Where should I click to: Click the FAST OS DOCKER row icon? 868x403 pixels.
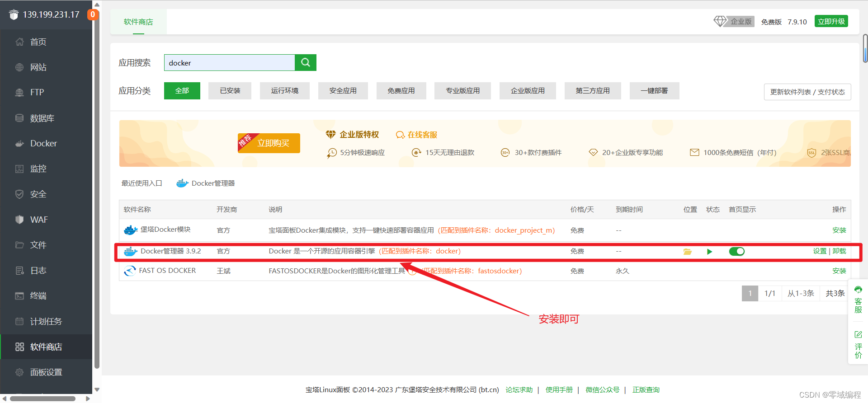(130, 271)
